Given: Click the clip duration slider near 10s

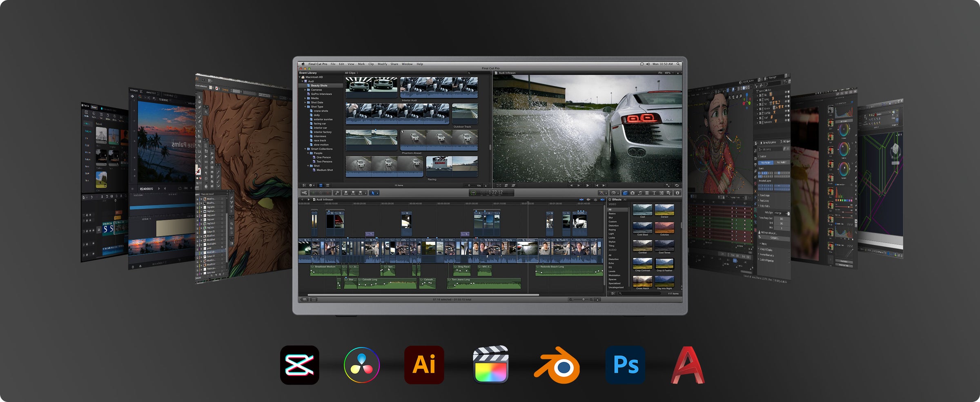Looking at the screenshot, I should (x=469, y=185).
